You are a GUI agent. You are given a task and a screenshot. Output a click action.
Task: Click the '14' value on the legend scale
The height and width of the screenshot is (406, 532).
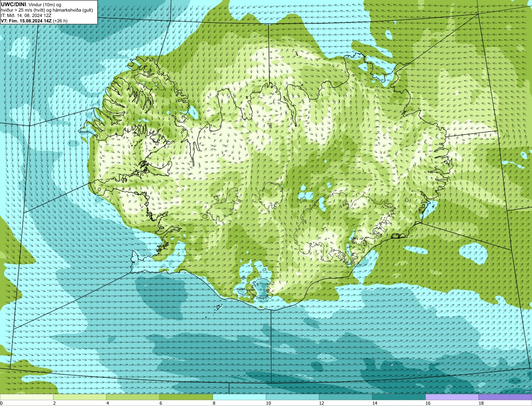click(x=375, y=403)
